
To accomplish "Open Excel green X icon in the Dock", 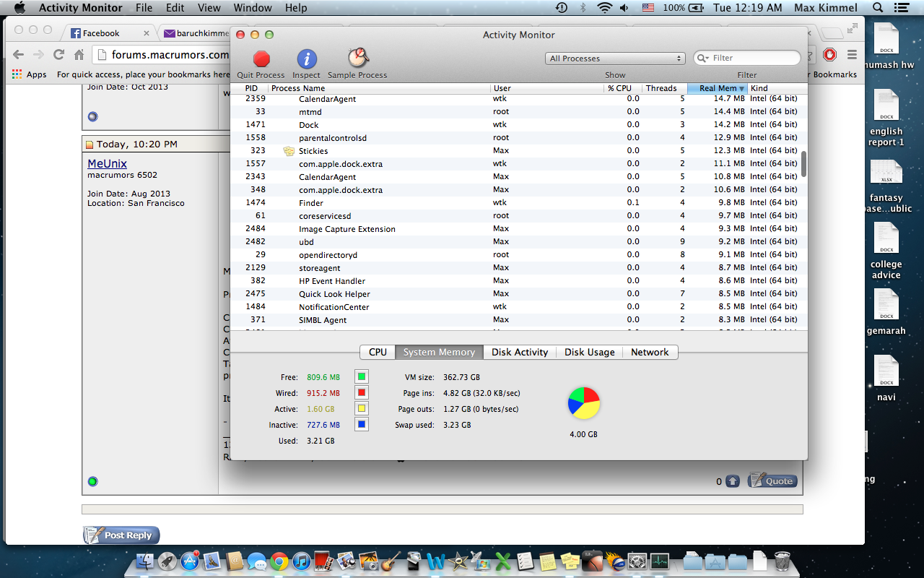I will coord(502,561).
